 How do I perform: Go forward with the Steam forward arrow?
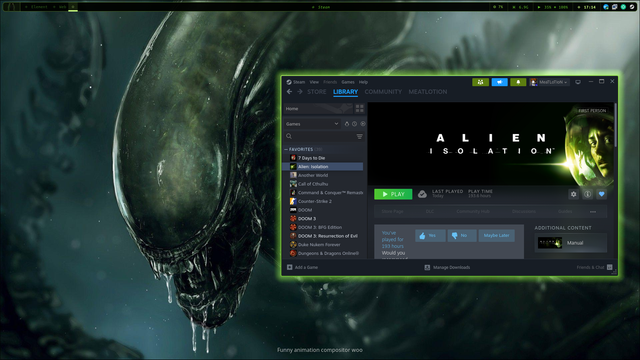(x=300, y=92)
